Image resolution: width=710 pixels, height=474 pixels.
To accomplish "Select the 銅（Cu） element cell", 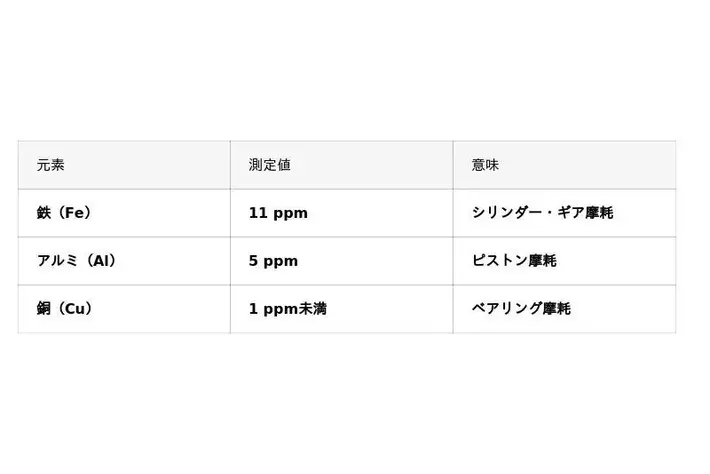I will (x=66, y=309).
